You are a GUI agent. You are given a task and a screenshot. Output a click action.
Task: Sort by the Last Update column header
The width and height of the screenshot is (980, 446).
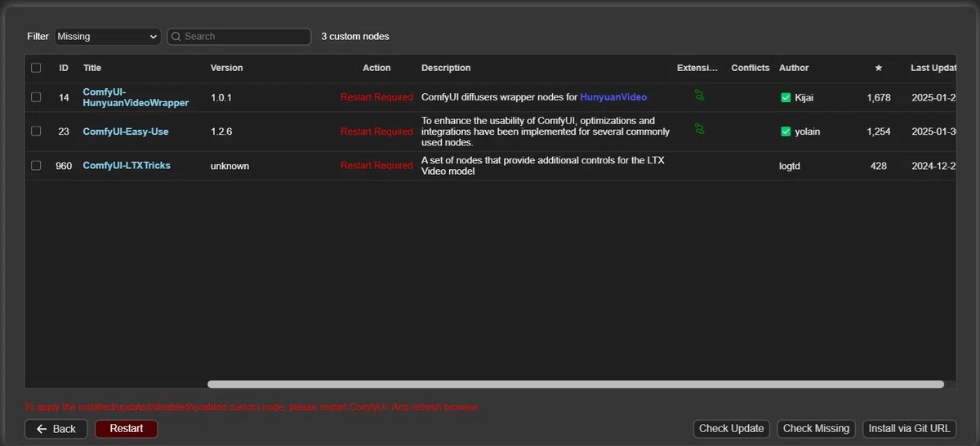click(933, 68)
